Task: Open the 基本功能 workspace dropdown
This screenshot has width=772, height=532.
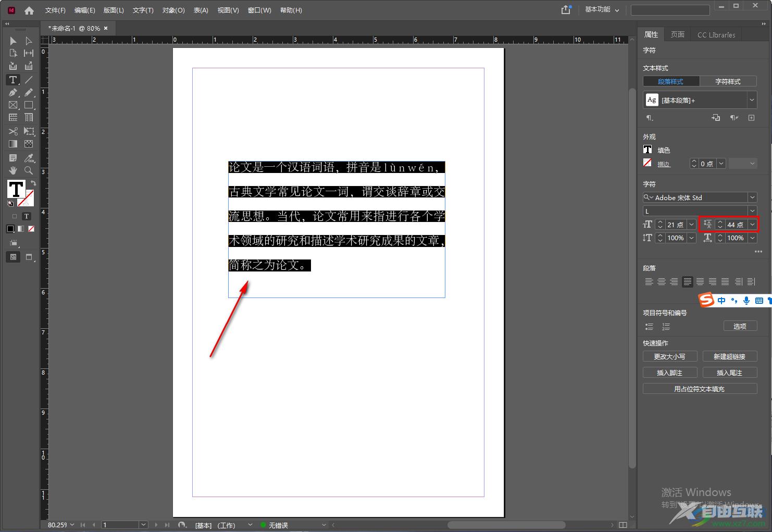Action: [x=602, y=10]
